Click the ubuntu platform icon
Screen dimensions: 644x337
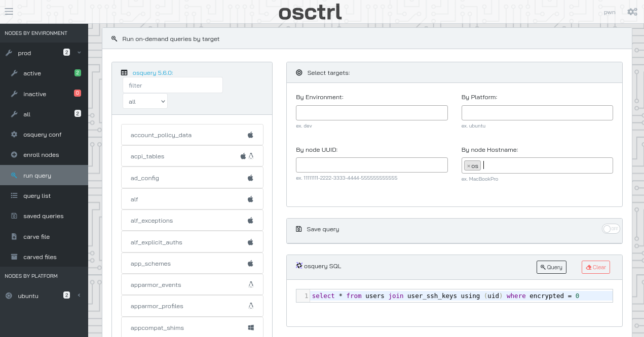(x=9, y=296)
